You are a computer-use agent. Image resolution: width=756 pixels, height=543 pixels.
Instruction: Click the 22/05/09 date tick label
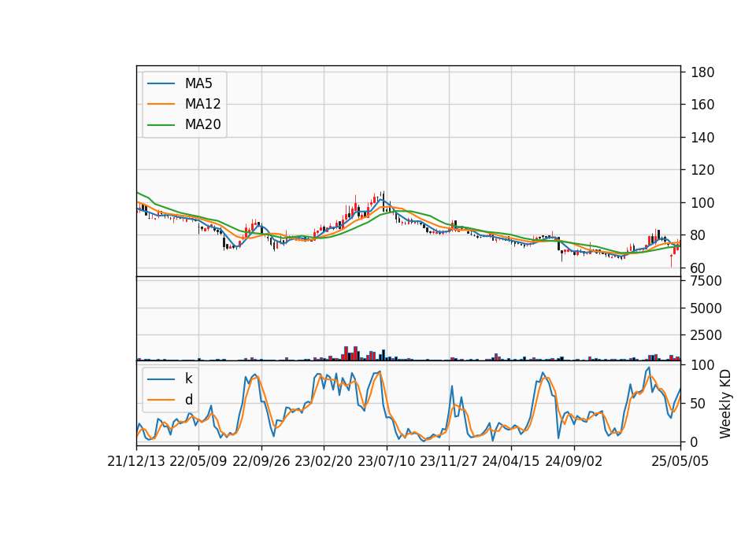pos(198,462)
